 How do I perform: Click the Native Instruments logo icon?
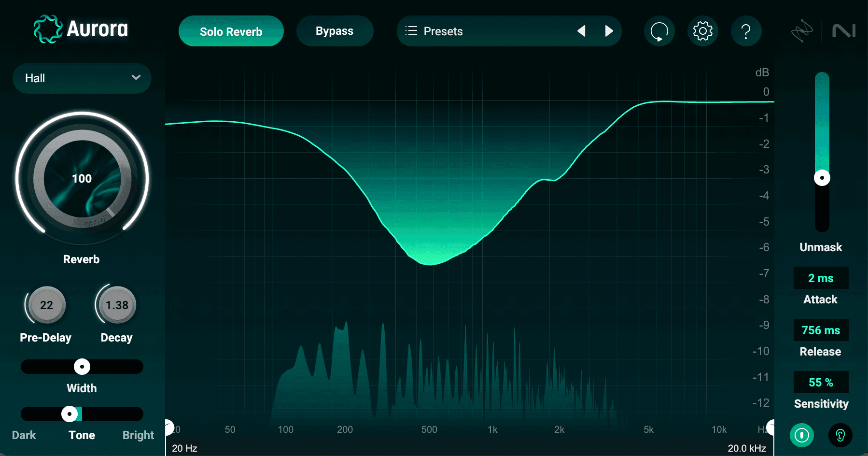point(844,31)
